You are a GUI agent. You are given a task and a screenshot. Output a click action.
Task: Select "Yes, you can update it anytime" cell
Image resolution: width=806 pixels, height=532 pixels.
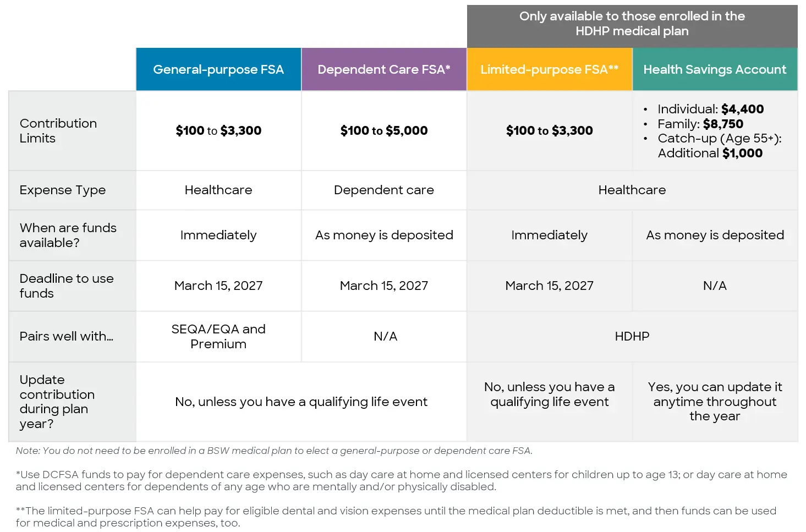[x=715, y=402]
